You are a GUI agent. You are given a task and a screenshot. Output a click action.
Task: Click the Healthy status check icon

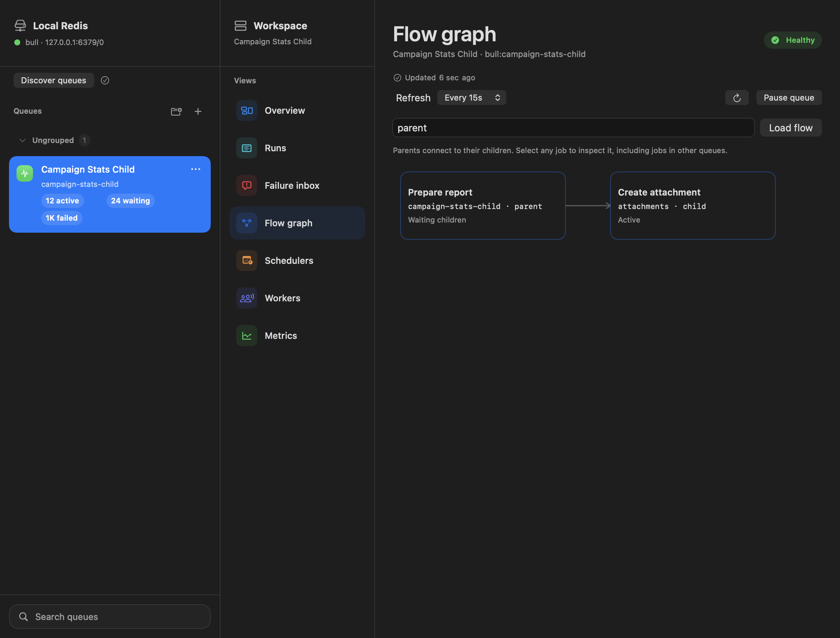click(x=775, y=40)
